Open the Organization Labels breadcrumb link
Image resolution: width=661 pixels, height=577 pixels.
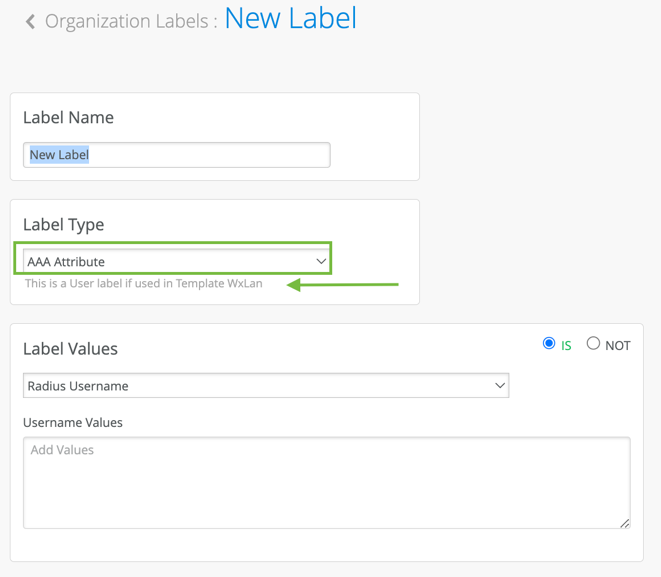pyautogui.click(x=131, y=21)
